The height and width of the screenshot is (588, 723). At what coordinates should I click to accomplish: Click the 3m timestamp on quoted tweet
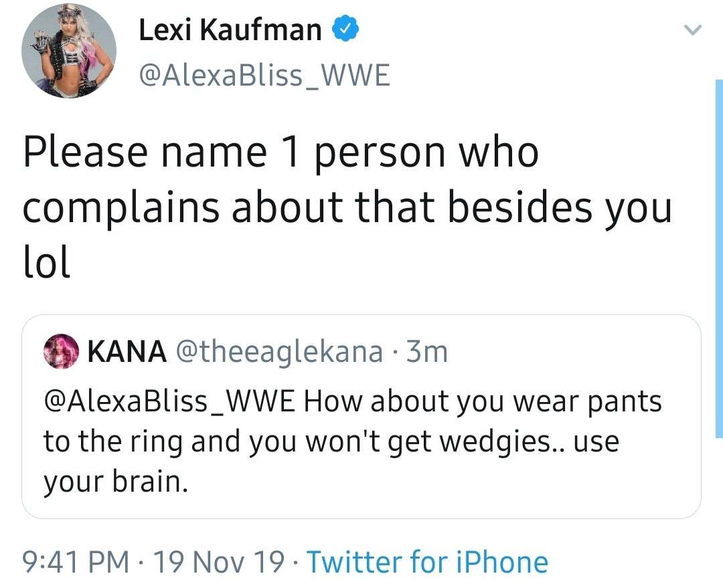pos(426,351)
